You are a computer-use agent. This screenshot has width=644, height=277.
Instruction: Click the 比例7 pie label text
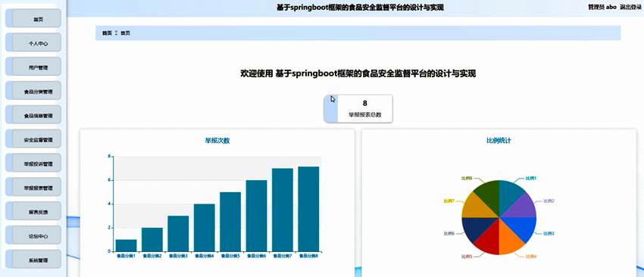point(449,201)
